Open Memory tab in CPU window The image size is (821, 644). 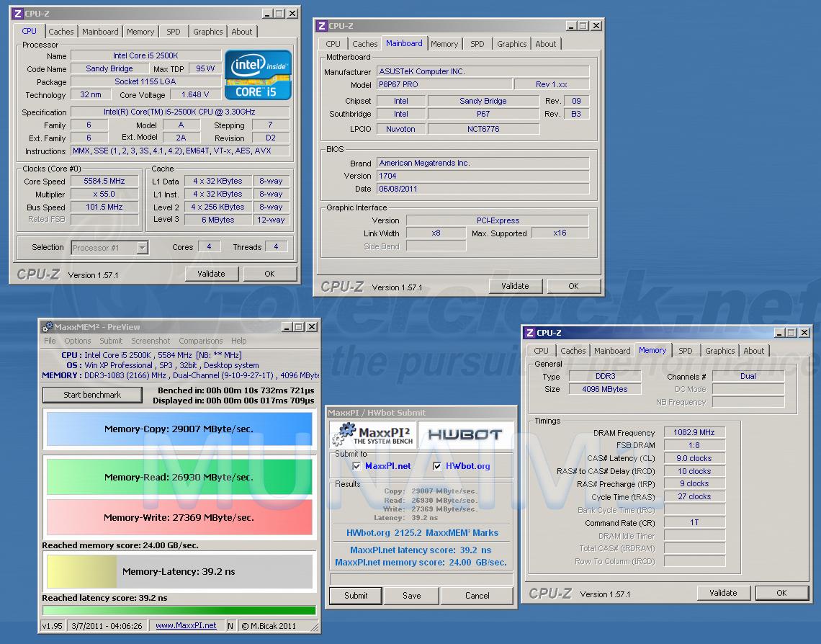point(140,32)
